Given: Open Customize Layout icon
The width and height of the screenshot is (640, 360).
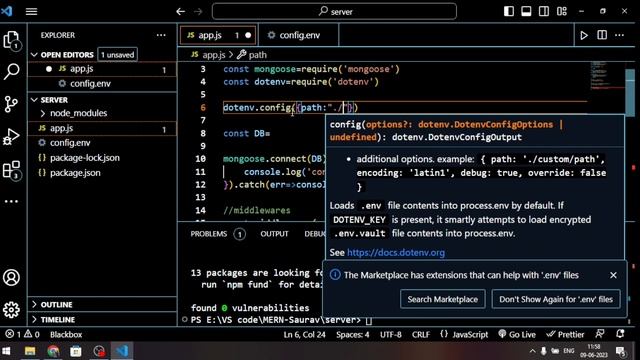Looking at the screenshot, I should pyautogui.click(x=562, y=11).
